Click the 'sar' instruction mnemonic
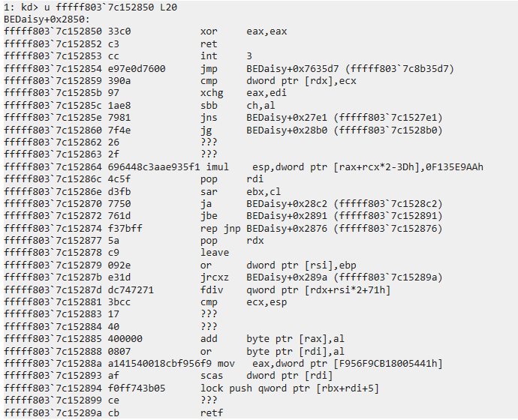The height and width of the screenshot is (420, 518). [x=209, y=191]
